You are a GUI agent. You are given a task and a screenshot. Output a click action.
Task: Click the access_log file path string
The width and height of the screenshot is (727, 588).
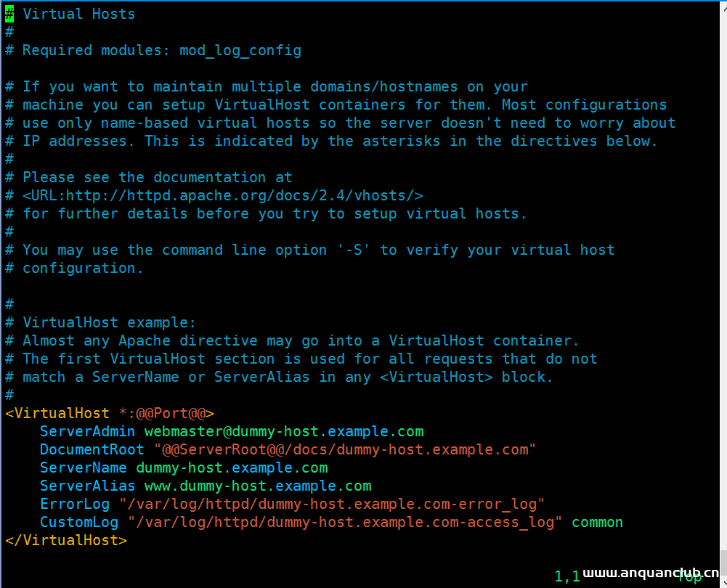click(x=345, y=522)
